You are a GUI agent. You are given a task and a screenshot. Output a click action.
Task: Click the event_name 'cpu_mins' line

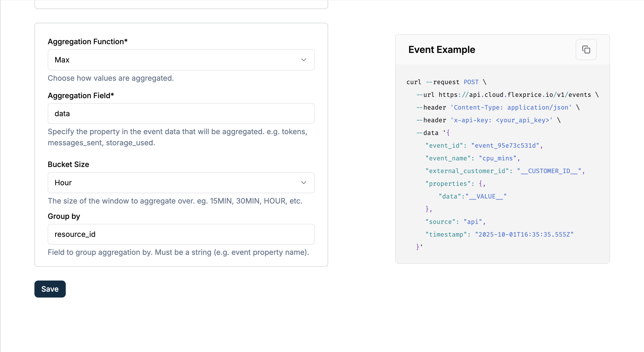coord(473,158)
